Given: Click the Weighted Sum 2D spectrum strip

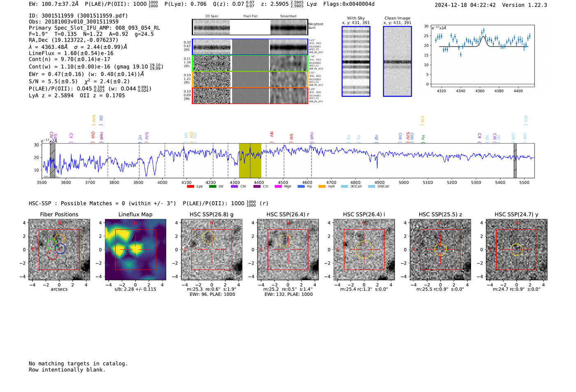Looking at the screenshot, I should click(x=250, y=27).
